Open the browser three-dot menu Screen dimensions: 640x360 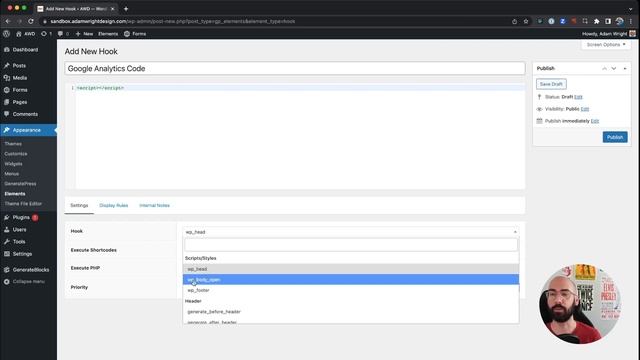coord(631,21)
